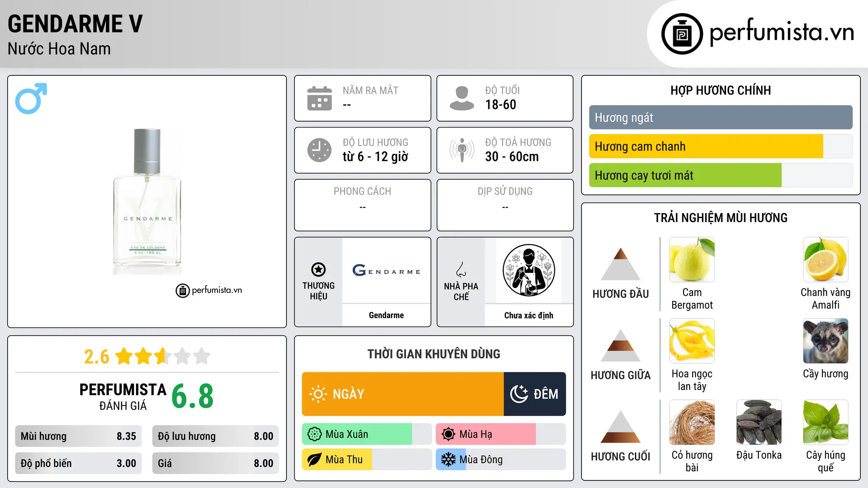Open the Cam Bergamot note image
Viewport: 868px width, 488px height.
pos(692,260)
